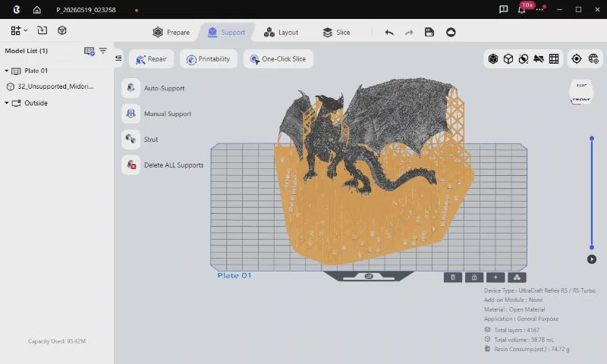Click the project name P_20260519_023258
Viewport: 607px width, 364px height.
click(86, 10)
